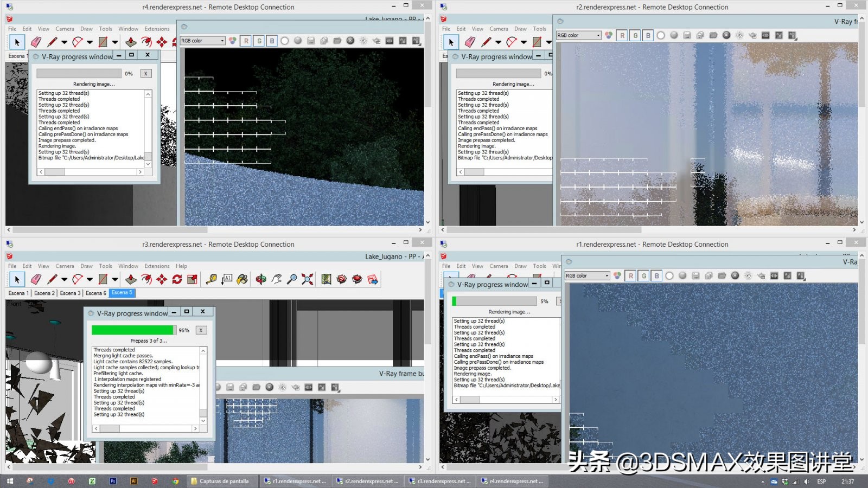Image resolution: width=868 pixels, height=488 pixels.
Task: Select the Tape Measure tool in r3 window
Action: (212, 279)
